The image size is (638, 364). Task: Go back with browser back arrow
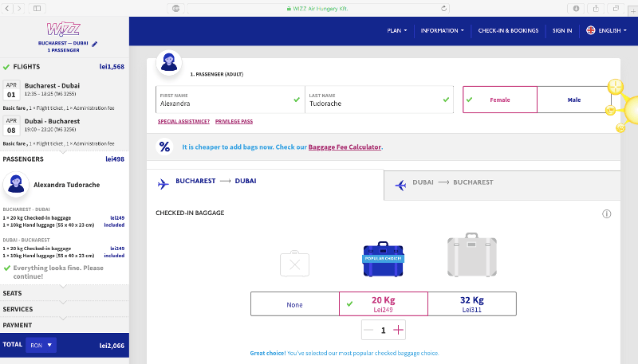(7, 8)
